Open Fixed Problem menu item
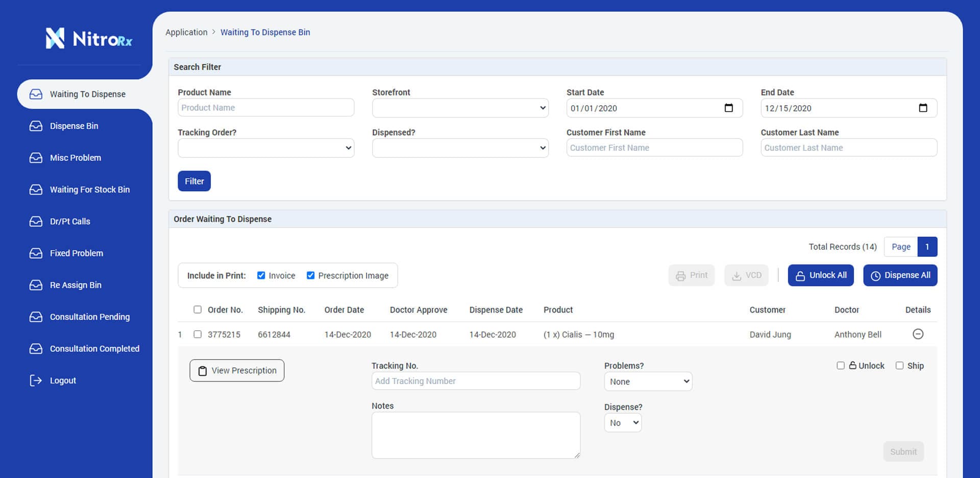Viewport: 980px width, 478px height. coord(77,253)
